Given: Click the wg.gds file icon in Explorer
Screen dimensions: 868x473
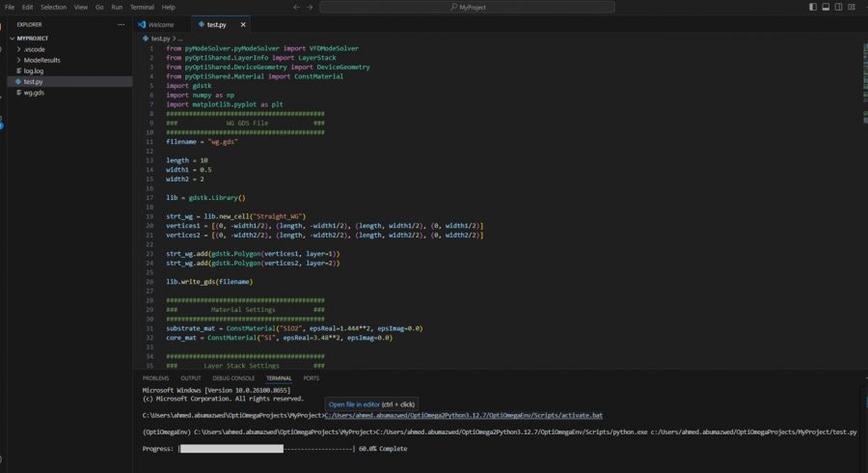Looking at the screenshot, I should pyautogui.click(x=19, y=93).
